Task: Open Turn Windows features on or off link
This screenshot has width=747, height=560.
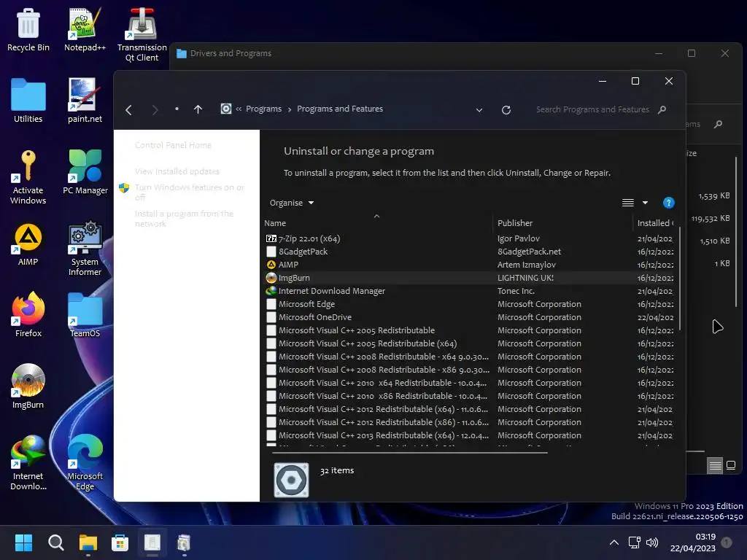Action: [189, 192]
